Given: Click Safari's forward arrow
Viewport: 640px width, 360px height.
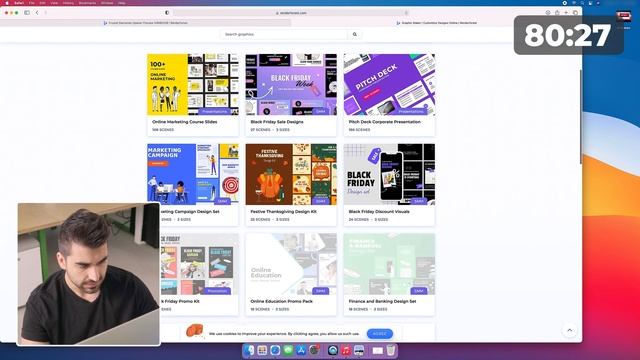Looking at the screenshot, I should coord(45,13).
